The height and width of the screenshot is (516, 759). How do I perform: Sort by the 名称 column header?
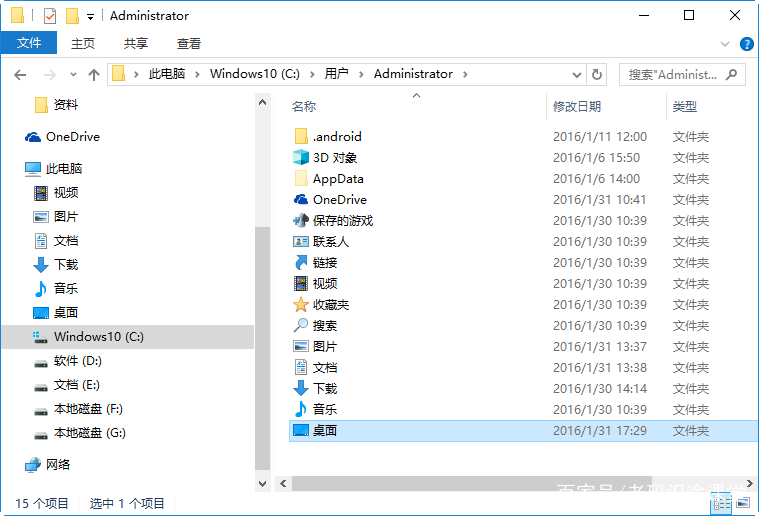tap(304, 106)
